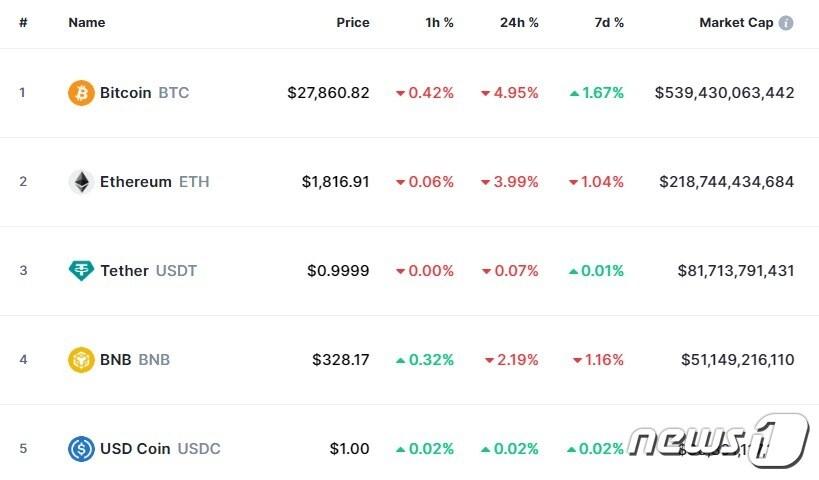The image size is (819, 480).
Task: Click the news1 watermark logo
Action: (718, 440)
